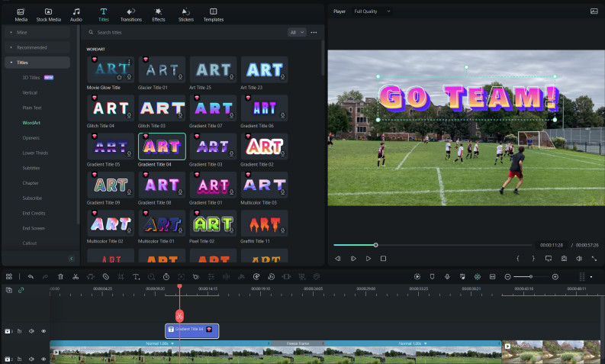Viewport: 605px width, 364px height.
Task: Adjust player volume with the speaker icon
Action: (579, 259)
